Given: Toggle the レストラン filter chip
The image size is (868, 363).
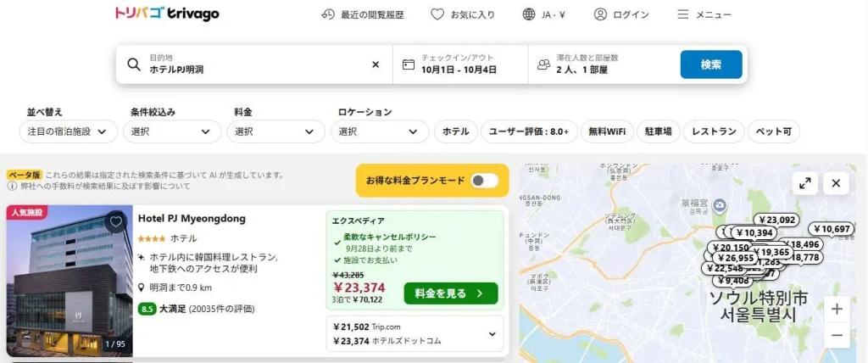Looking at the screenshot, I should point(714,131).
